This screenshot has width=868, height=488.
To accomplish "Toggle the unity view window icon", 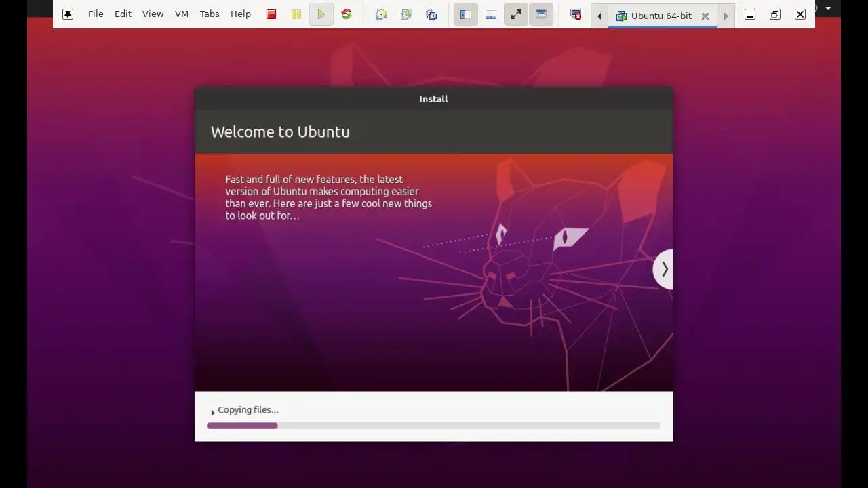I will point(541,14).
